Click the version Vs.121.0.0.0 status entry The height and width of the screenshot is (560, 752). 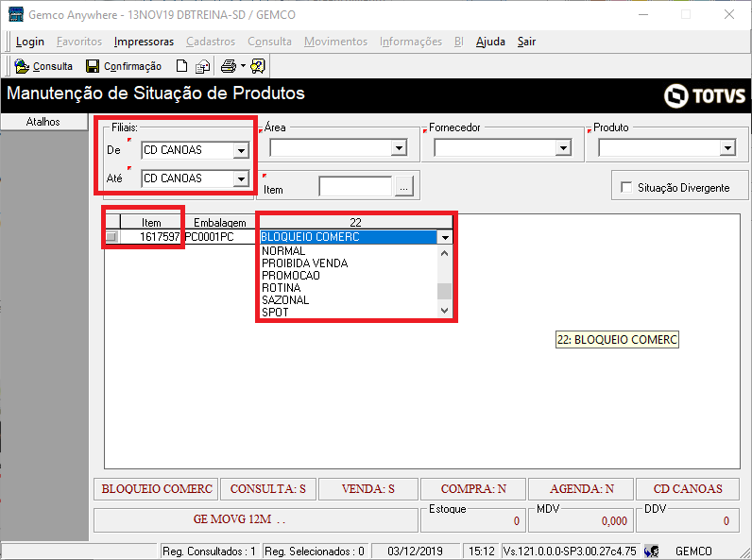coord(570,552)
